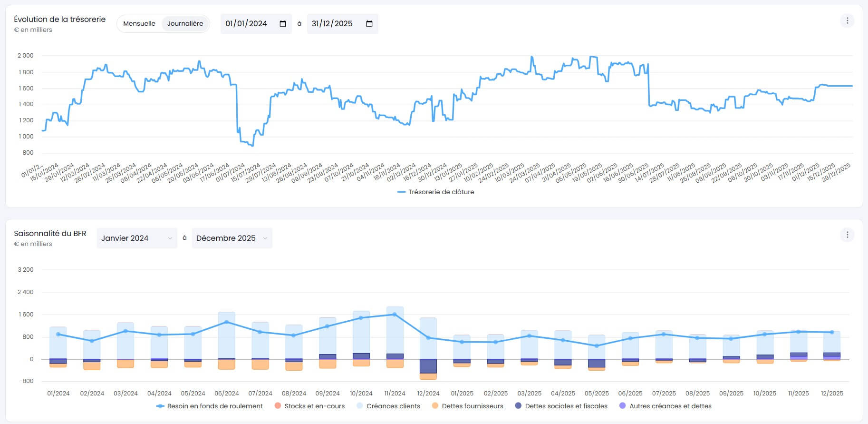Click the 01/2024 x-axis label on BFR chart

tap(58, 394)
